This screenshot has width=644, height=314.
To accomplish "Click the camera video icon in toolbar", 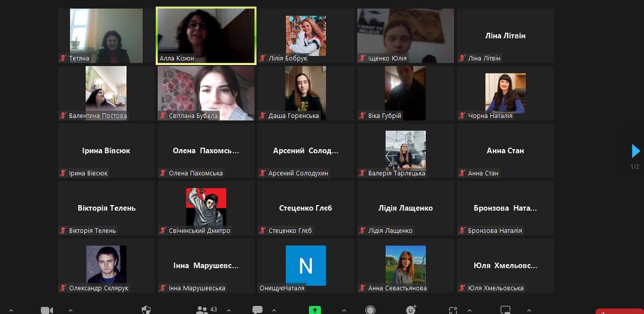I will tap(47, 310).
